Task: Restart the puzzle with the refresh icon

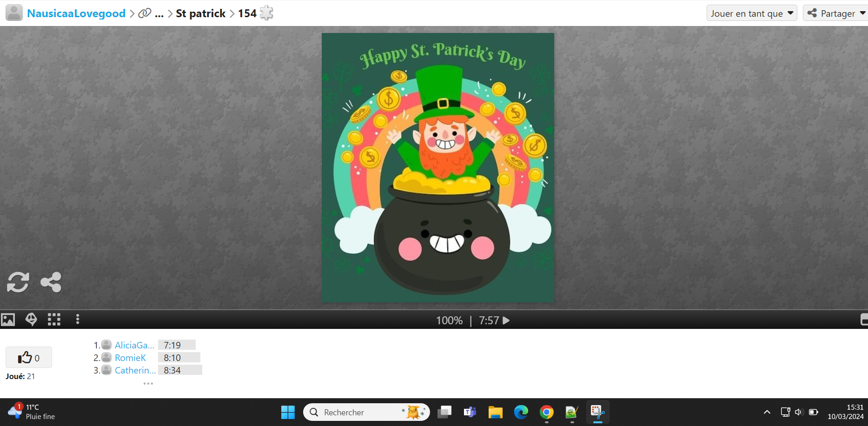Action: click(x=18, y=282)
